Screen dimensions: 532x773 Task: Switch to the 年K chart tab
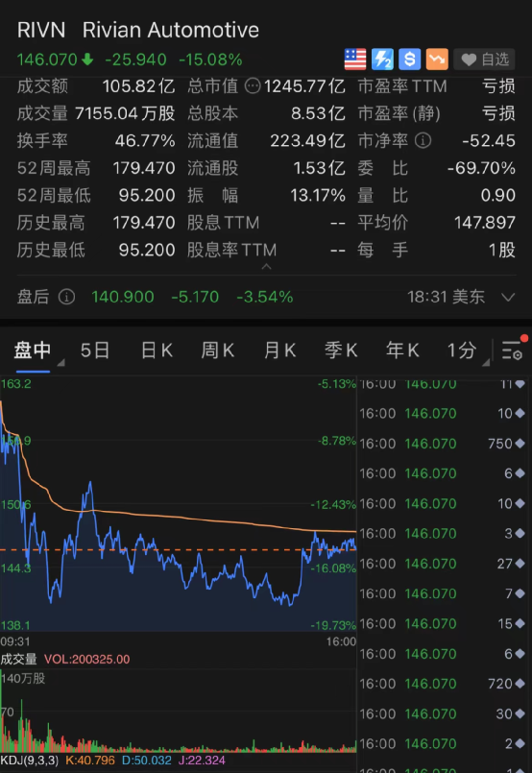pyautogui.click(x=402, y=350)
